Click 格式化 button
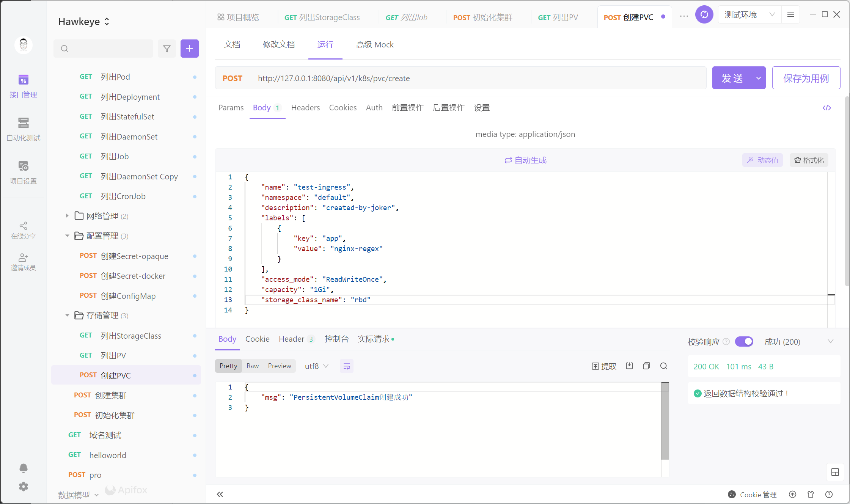The image size is (850, 504). [x=809, y=160]
